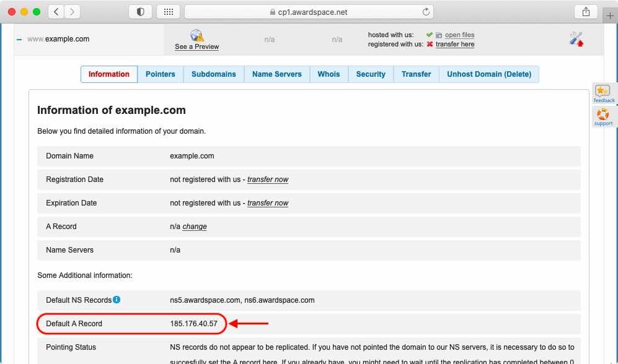
Task: Open the Subdomains tab
Action: coord(213,74)
